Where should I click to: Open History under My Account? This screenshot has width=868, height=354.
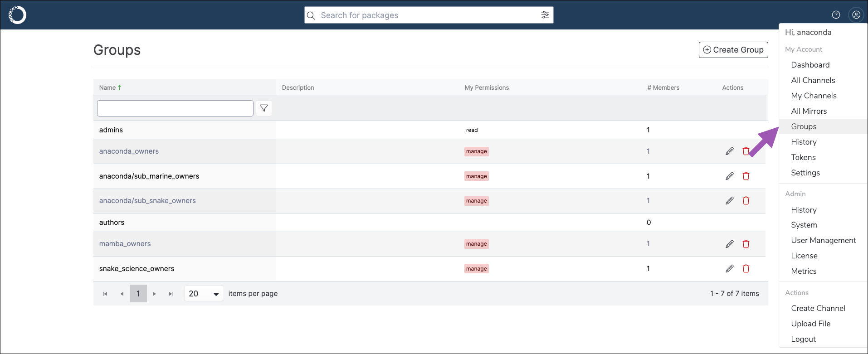click(804, 142)
